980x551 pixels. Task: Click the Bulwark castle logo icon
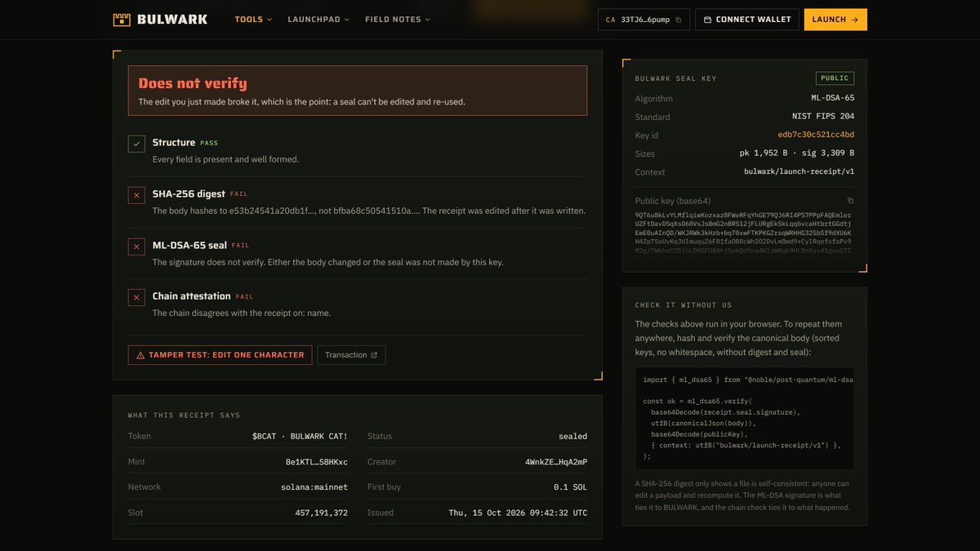pos(122,20)
